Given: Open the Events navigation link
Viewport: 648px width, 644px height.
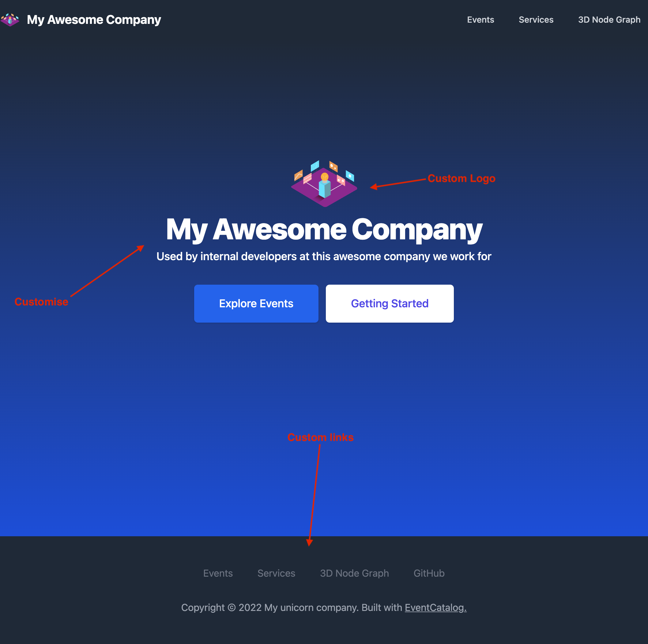Looking at the screenshot, I should pos(480,20).
